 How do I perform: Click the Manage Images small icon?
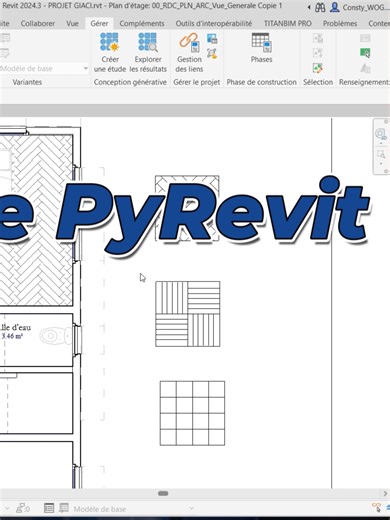coord(212,39)
